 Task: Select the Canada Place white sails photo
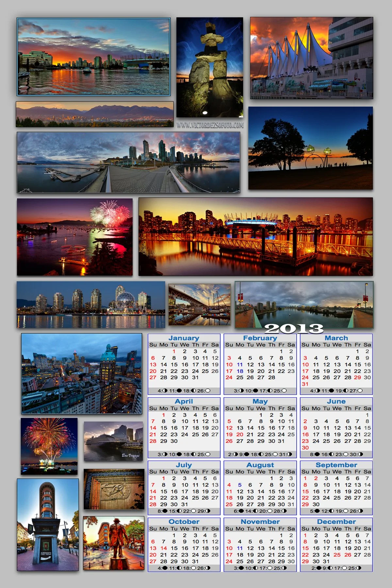click(x=312, y=58)
